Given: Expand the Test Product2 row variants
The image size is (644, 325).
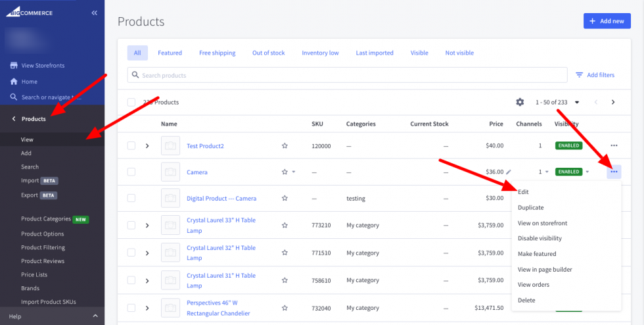Looking at the screenshot, I should click(x=147, y=146).
